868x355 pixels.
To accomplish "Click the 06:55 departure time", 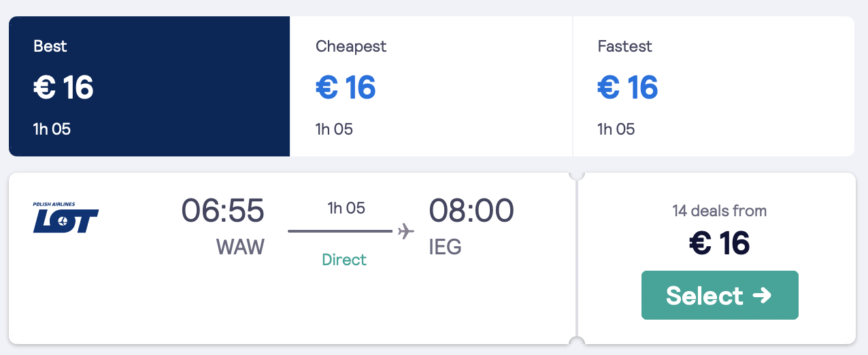I will [x=222, y=211].
